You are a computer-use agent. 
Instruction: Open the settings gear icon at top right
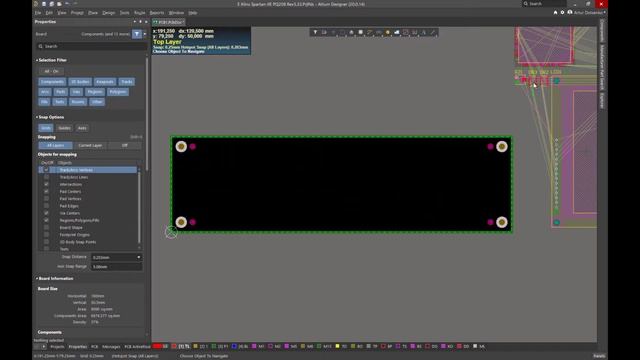tap(562, 13)
